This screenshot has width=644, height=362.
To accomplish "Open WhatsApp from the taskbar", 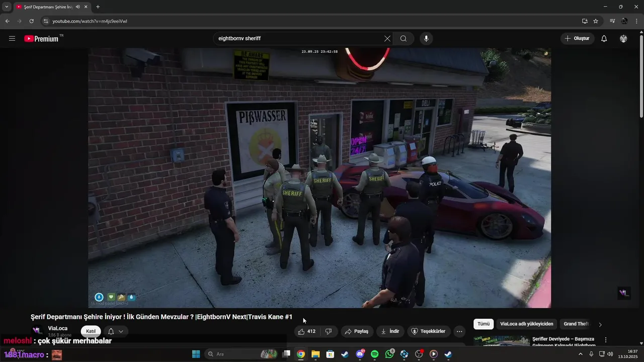I will (389, 354).
